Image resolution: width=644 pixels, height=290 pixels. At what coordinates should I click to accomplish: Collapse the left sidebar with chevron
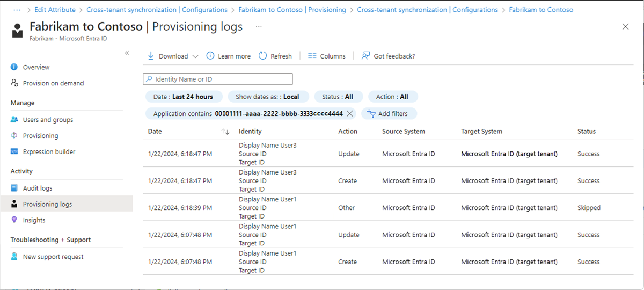click(x=127, y=53)
